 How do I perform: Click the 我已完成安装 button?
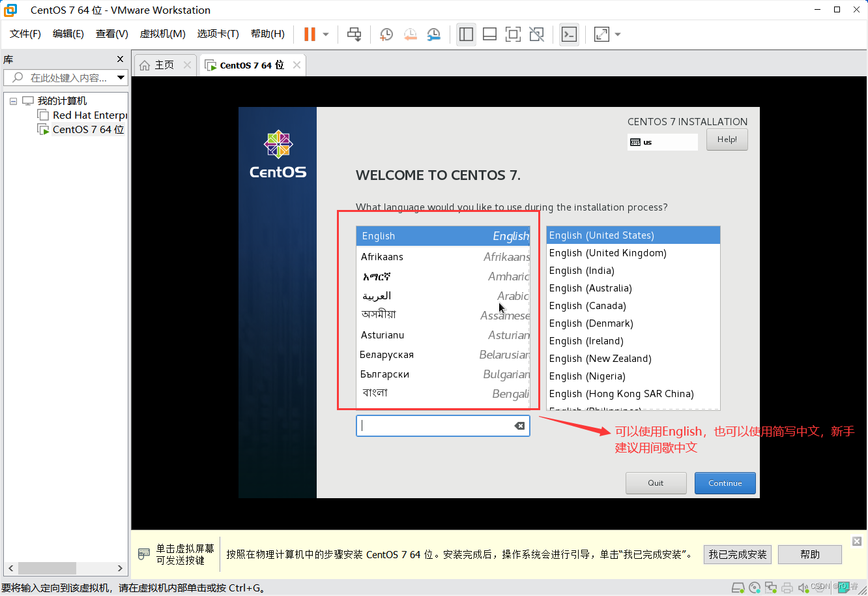click(738, 555)
